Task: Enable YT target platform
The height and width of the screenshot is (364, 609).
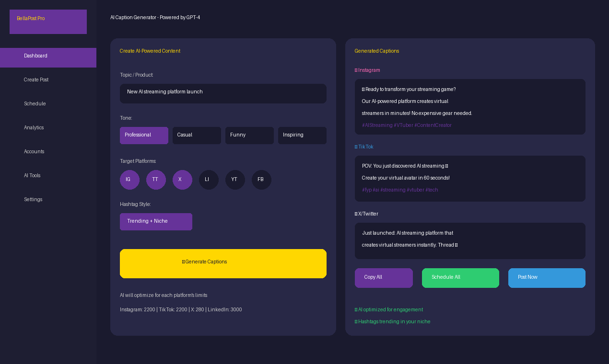Action: [235, 180]
